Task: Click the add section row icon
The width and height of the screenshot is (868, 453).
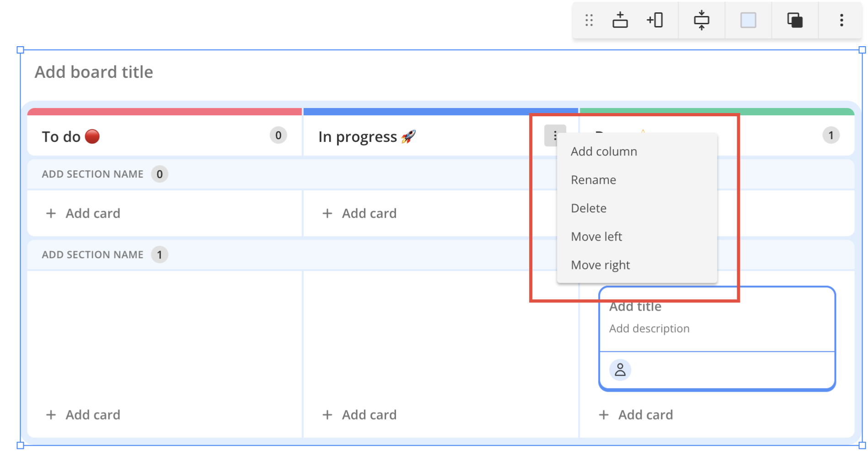Action: pos(620,20)
